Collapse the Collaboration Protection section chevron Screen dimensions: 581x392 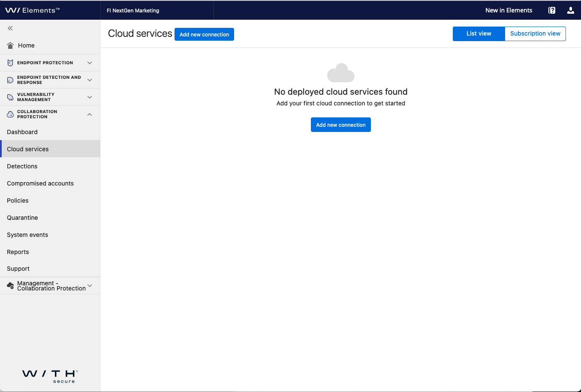tap(90, 114)
